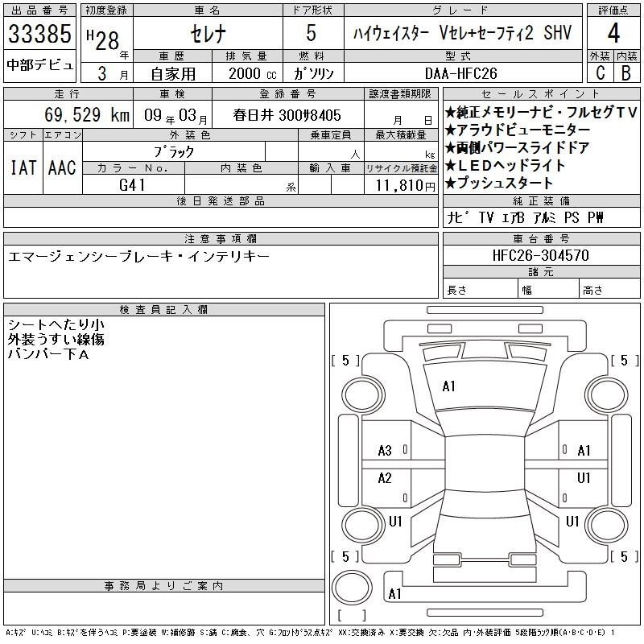Select exterior grade C
644x644 pixels.
(x=600, y=73)
